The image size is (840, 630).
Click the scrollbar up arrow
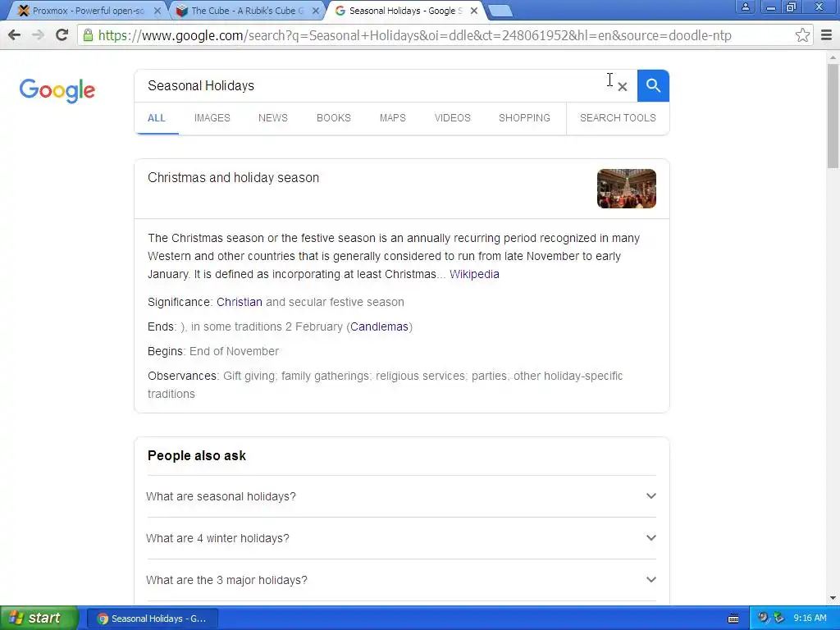click(x=833, y=57)
